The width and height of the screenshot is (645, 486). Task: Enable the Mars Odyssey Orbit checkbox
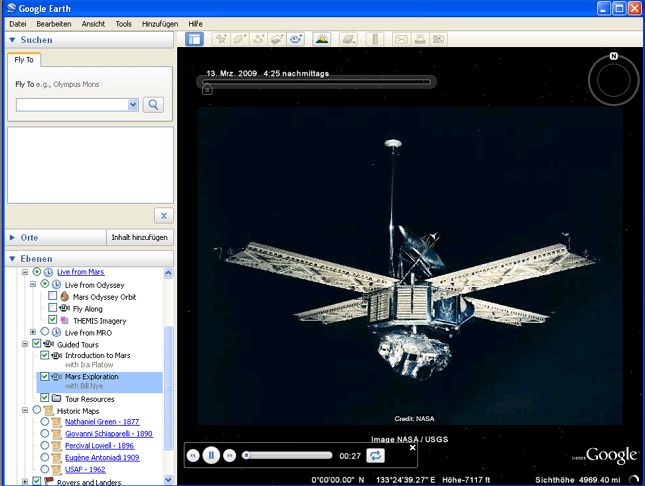click(52, 296)
